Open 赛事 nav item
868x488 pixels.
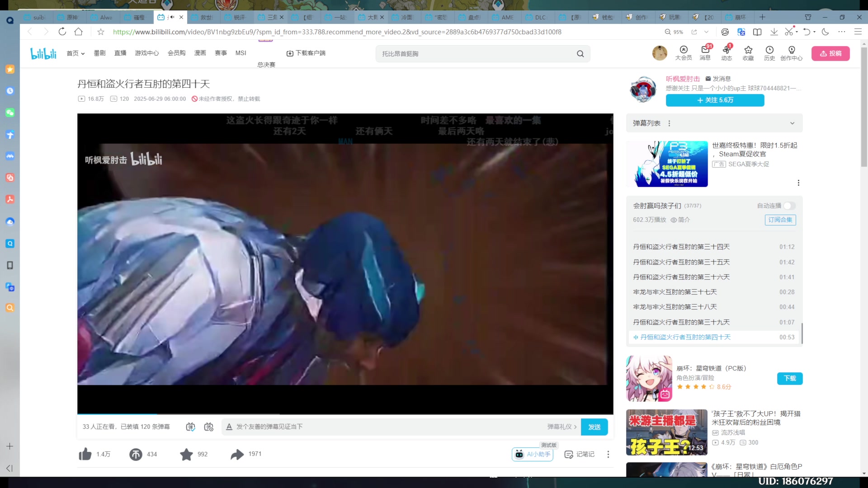click(221, 53)
